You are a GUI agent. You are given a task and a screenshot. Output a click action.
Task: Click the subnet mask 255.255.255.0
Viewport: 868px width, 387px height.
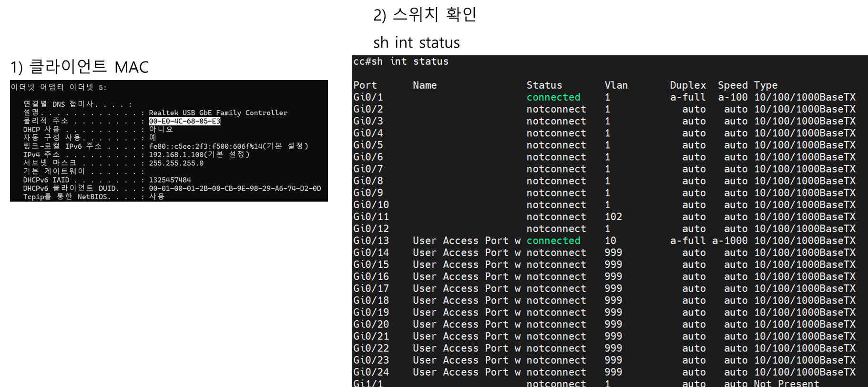click(x=176, y=163)
